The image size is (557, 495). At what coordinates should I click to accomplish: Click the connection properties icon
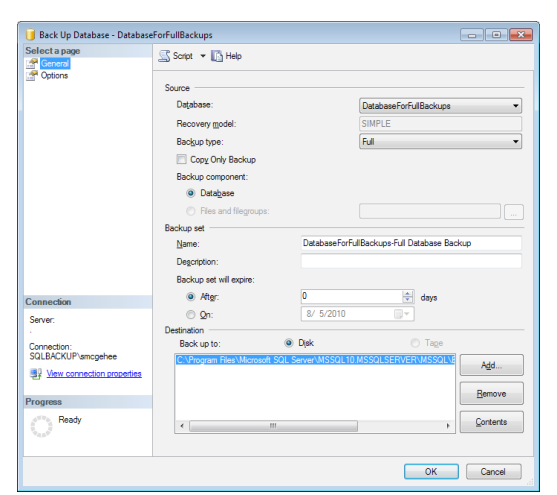coord(36,374)
